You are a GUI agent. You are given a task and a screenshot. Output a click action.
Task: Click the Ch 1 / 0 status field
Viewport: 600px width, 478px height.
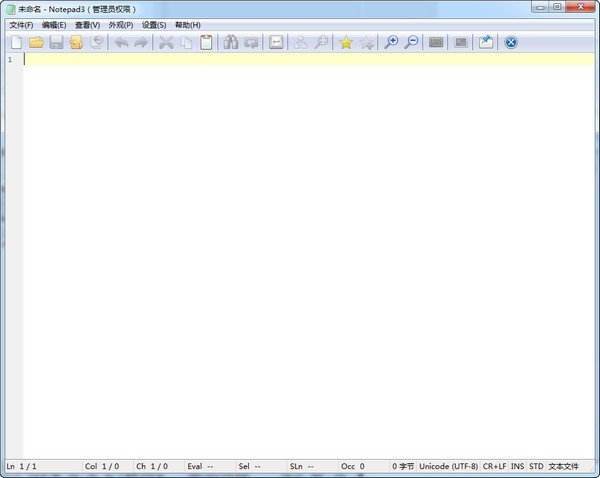[x=160, y=466]
